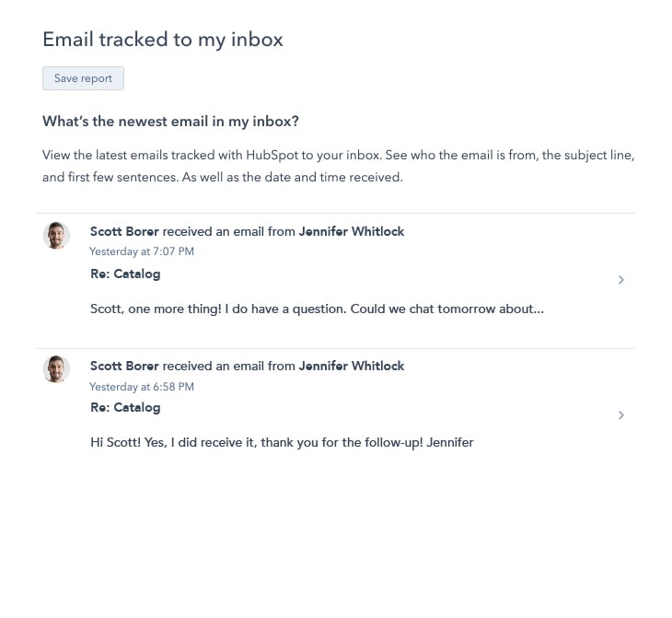Viewport: 672px width, 618px height.
Task: Click 'received an email from' text in 6:58 PM email
Action: (229, 367)
